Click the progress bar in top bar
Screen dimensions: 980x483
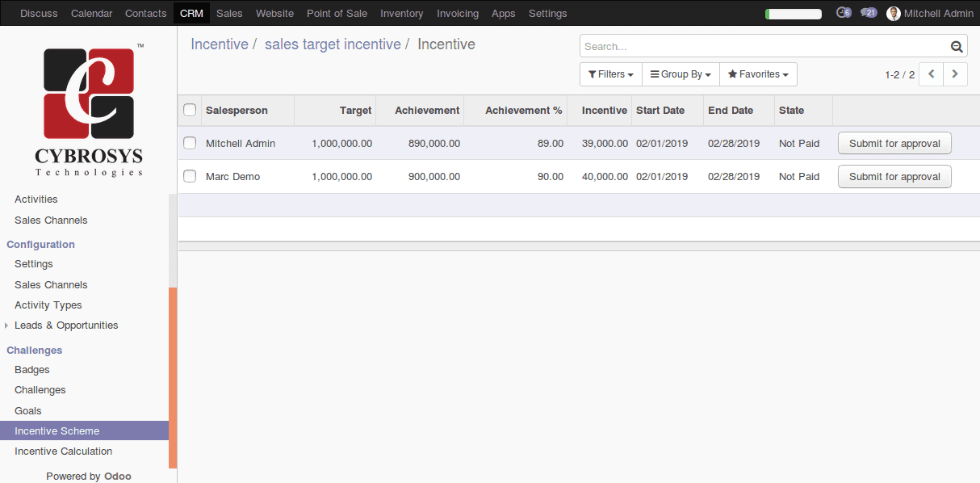(794, 14)
